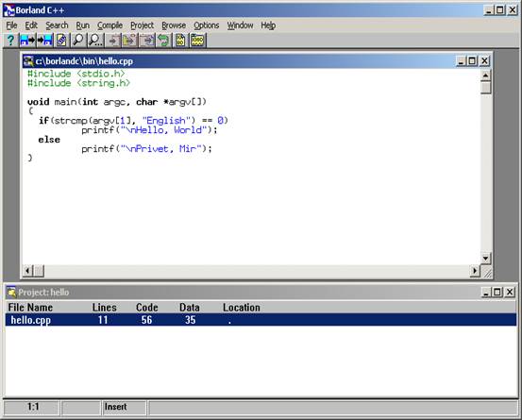Click the Search again magnifier icon with dots
The width and height of the screenshot is (522, 420).
pos(95,41)
